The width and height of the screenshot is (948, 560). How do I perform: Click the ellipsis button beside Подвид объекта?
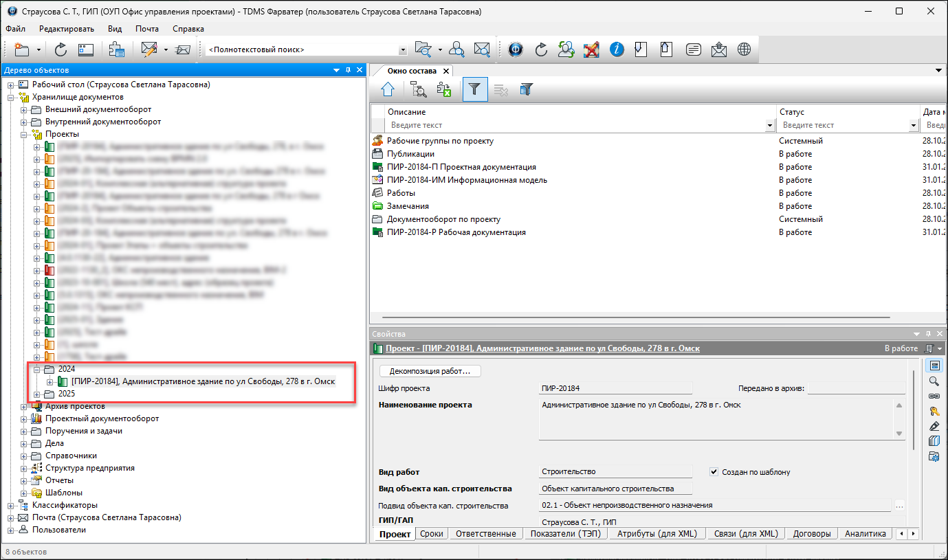point(899,506)
